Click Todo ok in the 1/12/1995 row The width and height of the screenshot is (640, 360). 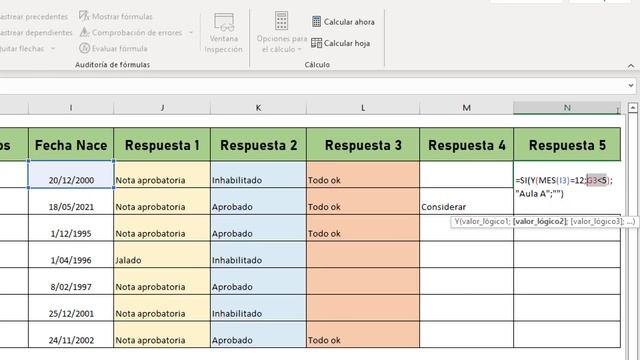pos(363,228)
